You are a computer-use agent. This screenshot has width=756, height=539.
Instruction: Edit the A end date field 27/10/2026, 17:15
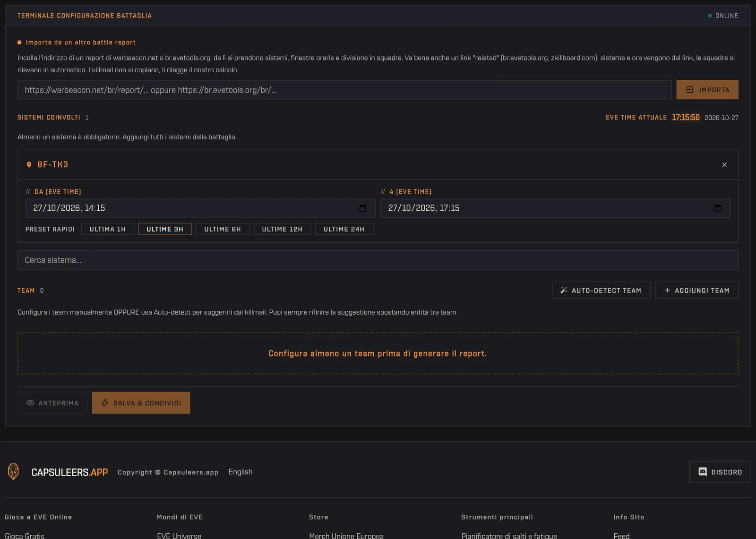pyautogui.click(x=555, y=208)
